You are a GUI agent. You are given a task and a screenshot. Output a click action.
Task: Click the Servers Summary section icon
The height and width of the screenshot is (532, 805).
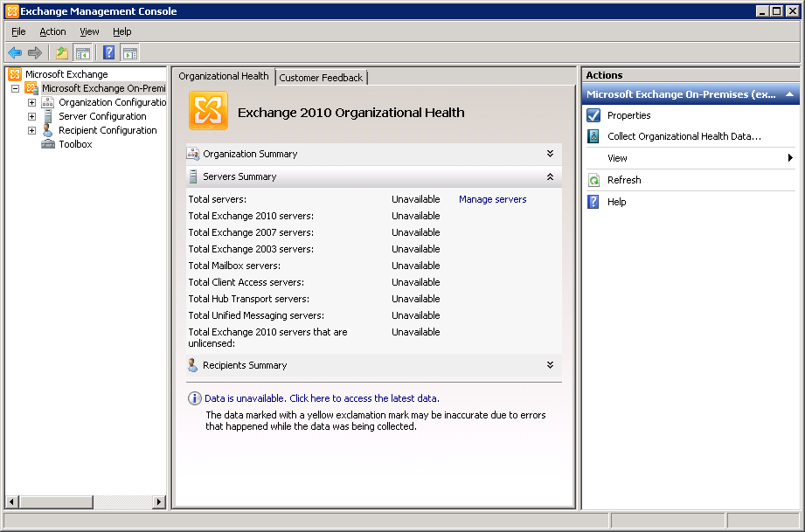point(193,176)
